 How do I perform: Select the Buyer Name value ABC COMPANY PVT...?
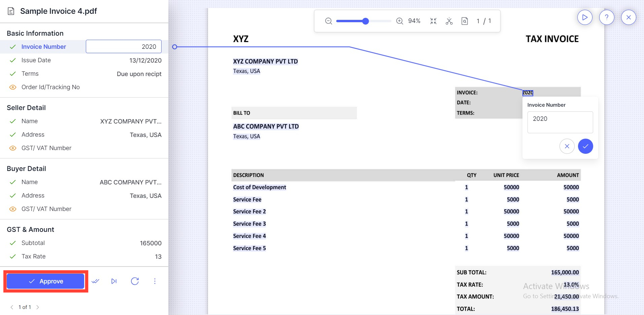pos(130,182)
